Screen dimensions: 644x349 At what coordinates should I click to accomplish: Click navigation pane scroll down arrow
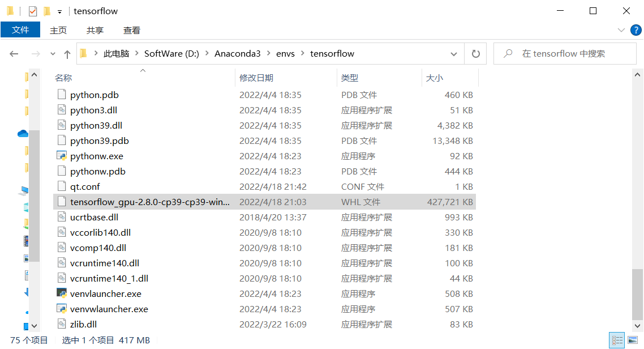[35, 326]
